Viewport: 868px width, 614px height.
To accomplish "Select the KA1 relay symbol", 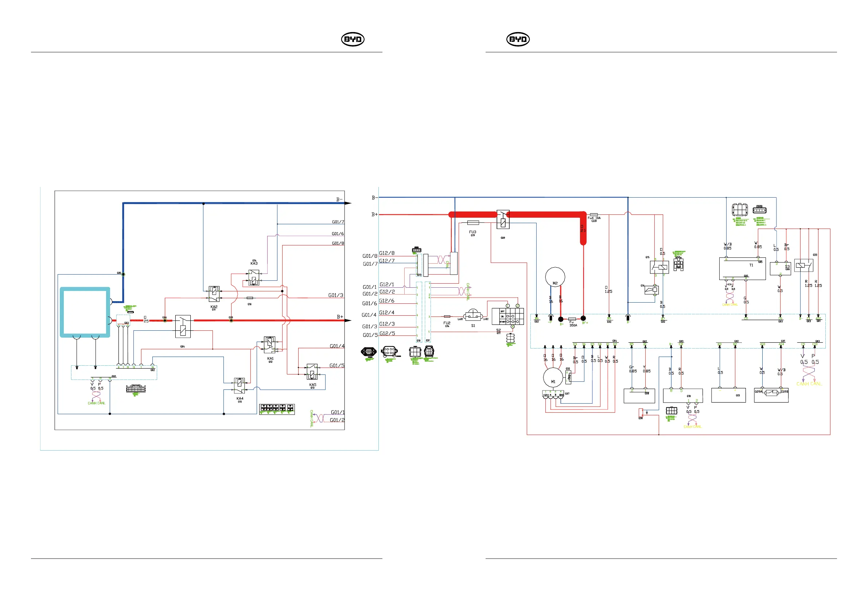I will (x=269, y=345).
